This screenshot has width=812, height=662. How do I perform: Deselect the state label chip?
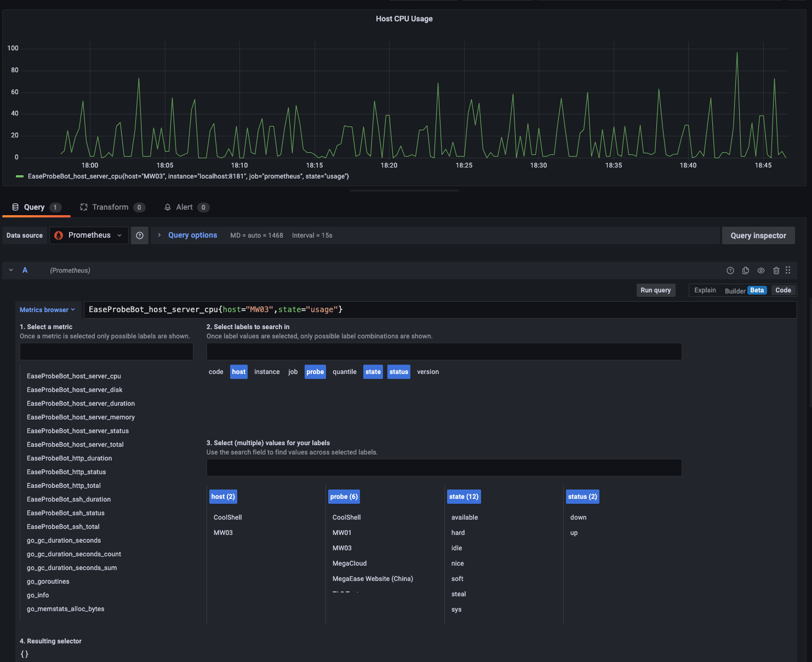373,372
